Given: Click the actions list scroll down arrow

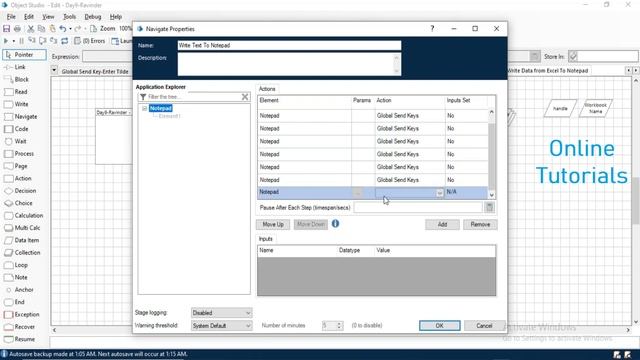Looking at the screenshot, I should [x=491, y=195].
